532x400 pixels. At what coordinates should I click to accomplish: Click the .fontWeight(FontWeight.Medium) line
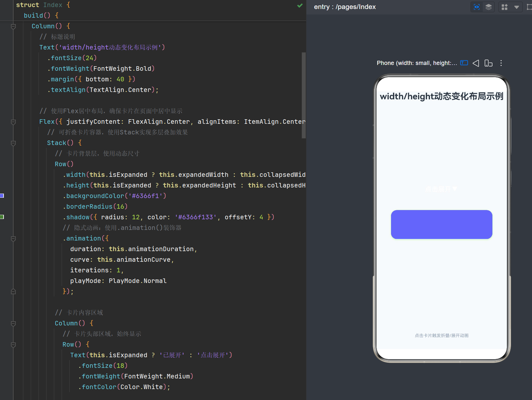coord(136,376)
